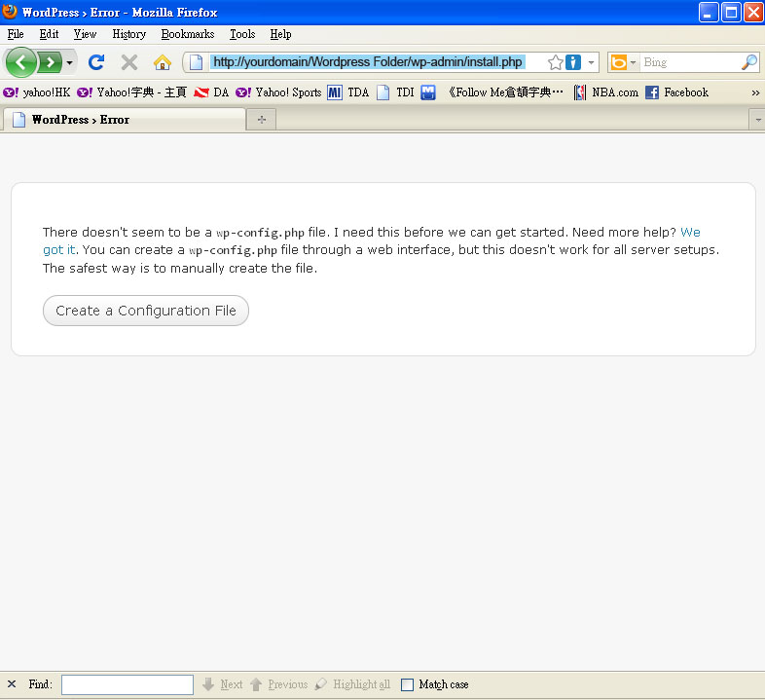Click the Find text input field

(127, 684)
